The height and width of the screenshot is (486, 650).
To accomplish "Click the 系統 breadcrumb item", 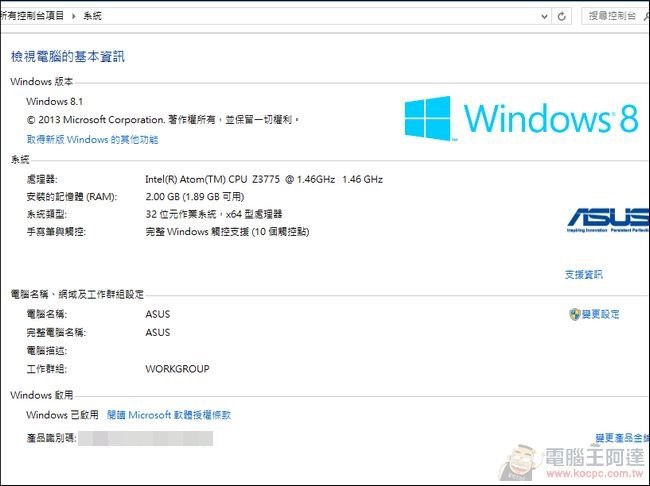I will point(92,16).
